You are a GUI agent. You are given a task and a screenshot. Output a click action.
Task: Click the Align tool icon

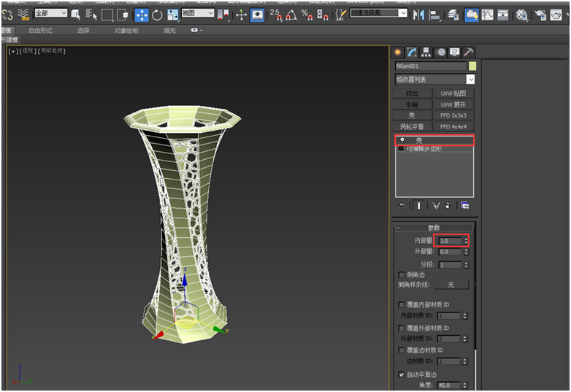434,15
